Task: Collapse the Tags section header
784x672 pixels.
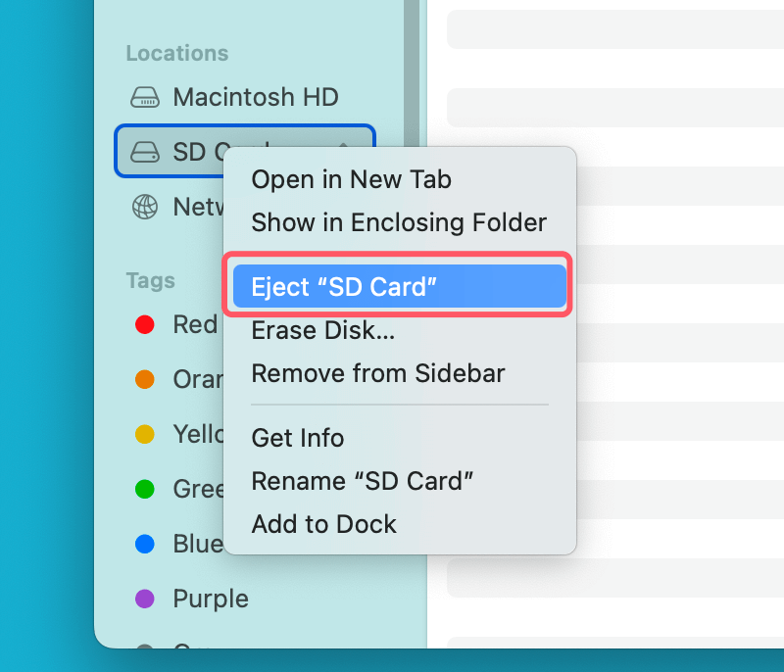Action: (x=150, y=281)
